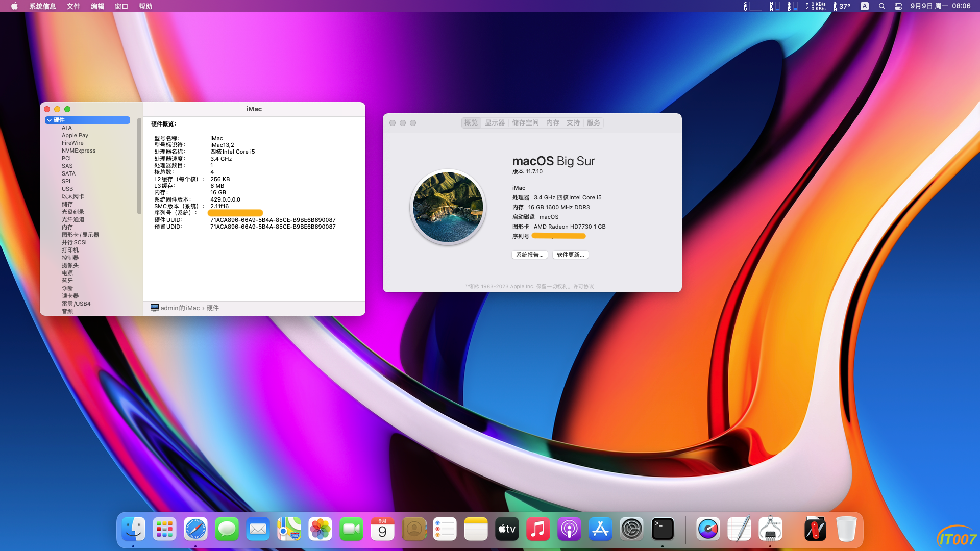Open Calendar app in Dock
Viewport: 980px width, 551px height.
(x=382, y=529)
